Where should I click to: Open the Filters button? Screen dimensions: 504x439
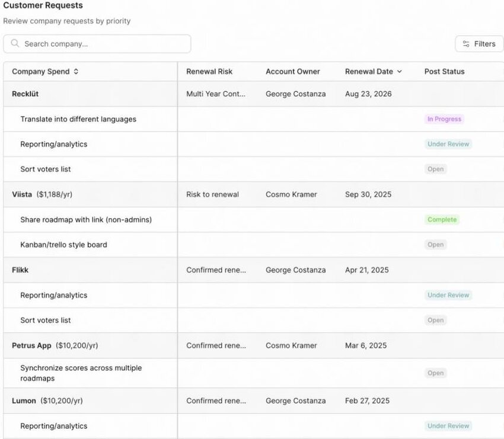click(479, 44)
